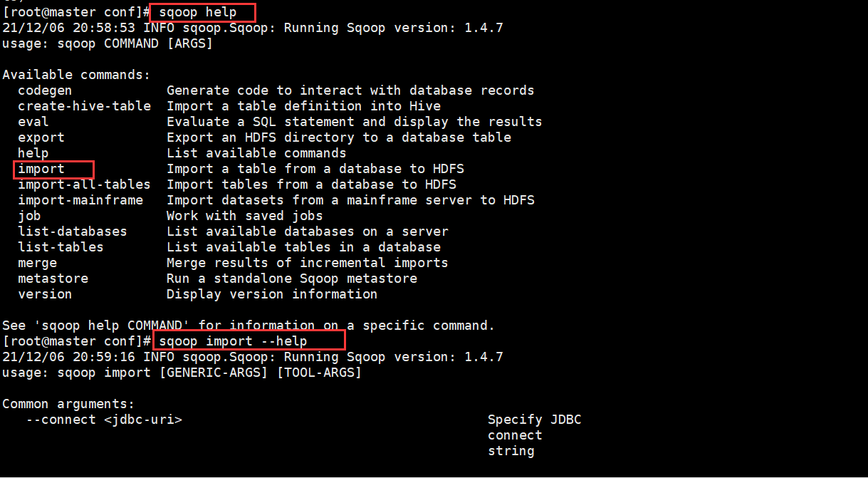Click the 'version' command name
Image resolution: width=868 pixels, height=478 pixels.
(x=45, y=294)
